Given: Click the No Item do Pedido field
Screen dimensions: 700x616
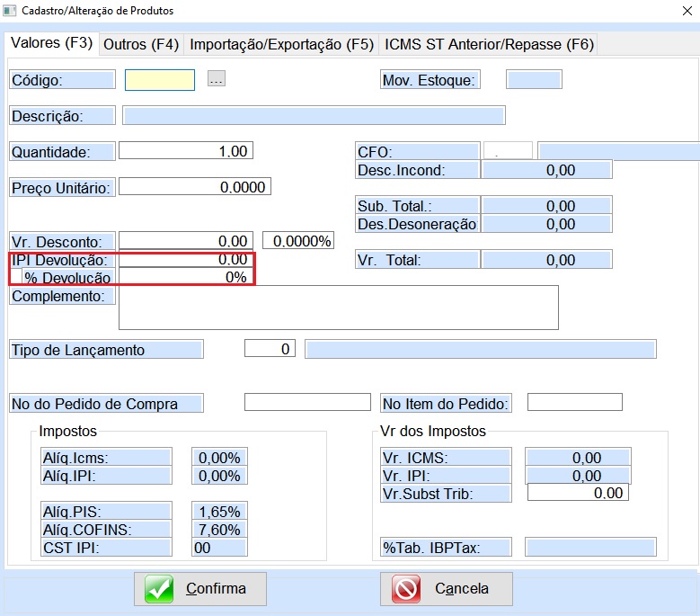Looking at the screenshot, I should coord(574,403).
